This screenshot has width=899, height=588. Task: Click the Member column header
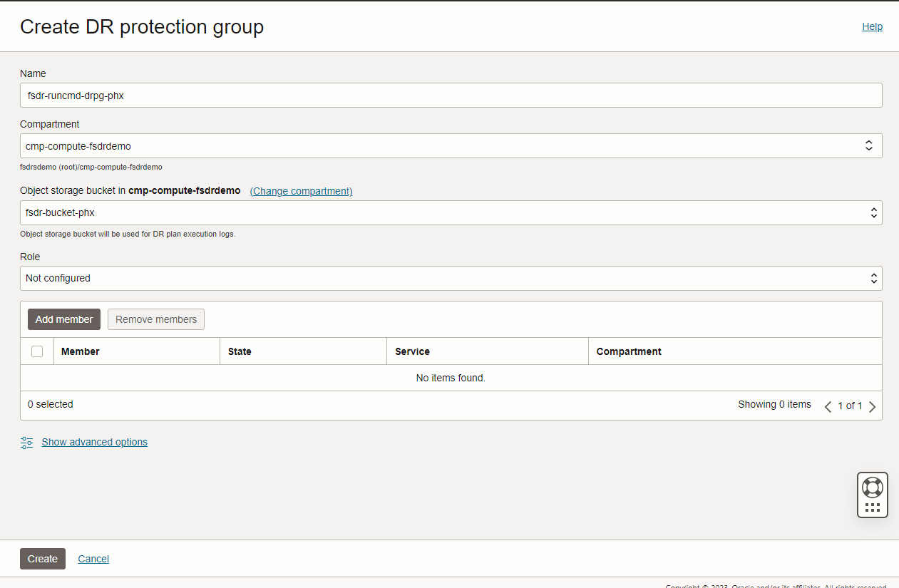(81, 351)
